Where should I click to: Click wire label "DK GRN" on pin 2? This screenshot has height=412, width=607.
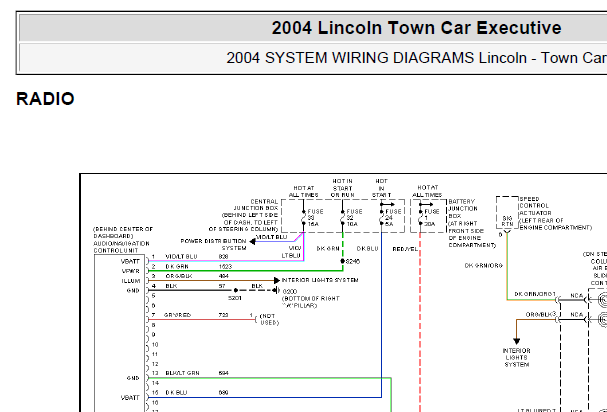(177, 266)
